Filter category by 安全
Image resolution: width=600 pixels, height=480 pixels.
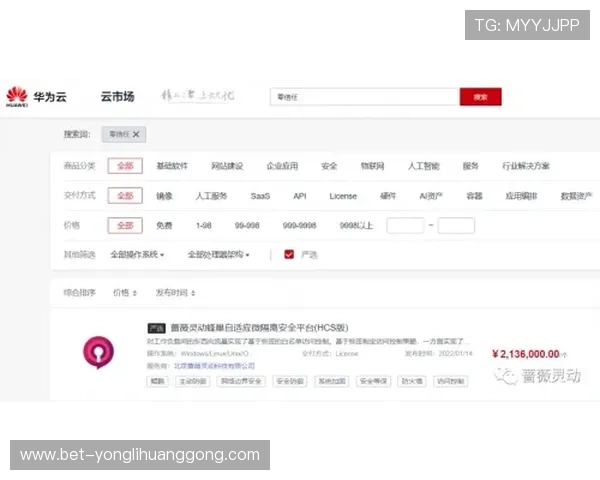[329, 166]
